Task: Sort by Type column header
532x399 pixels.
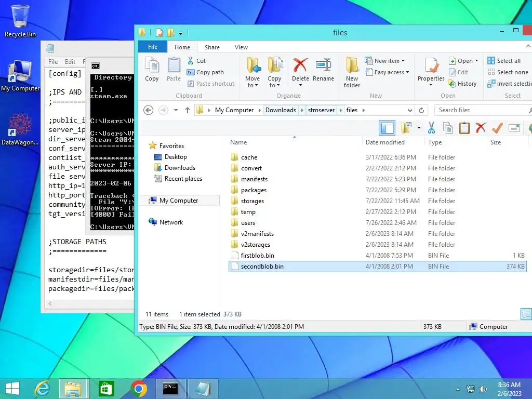Action: click(435, 142)
